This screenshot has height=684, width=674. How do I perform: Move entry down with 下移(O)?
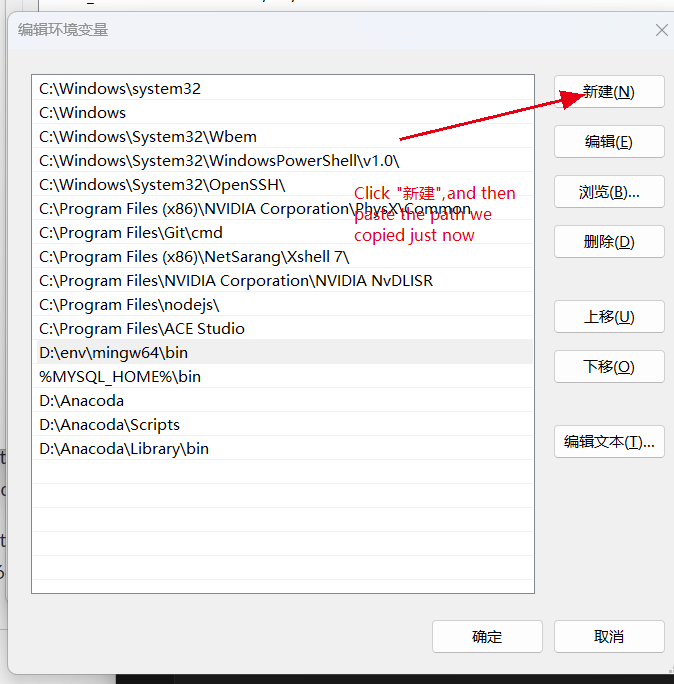609,367
